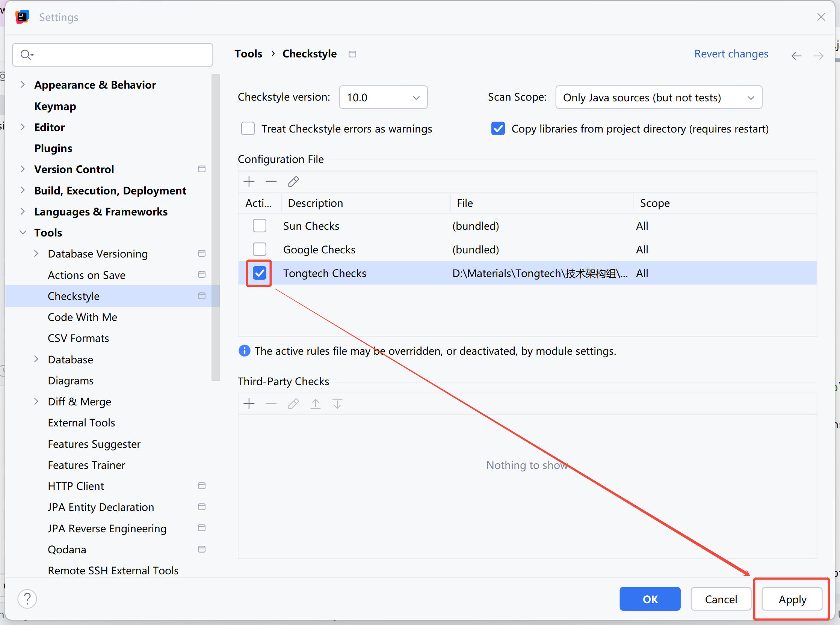The height and width of the screenshot is (625, 840).
Task: Add a new Checkstyle configuration file
Action: (x=249, y=182)
